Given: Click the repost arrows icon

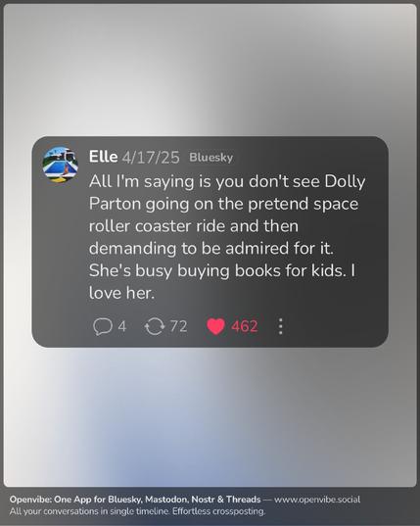Looking at the screenshot, I should [155, 326].
